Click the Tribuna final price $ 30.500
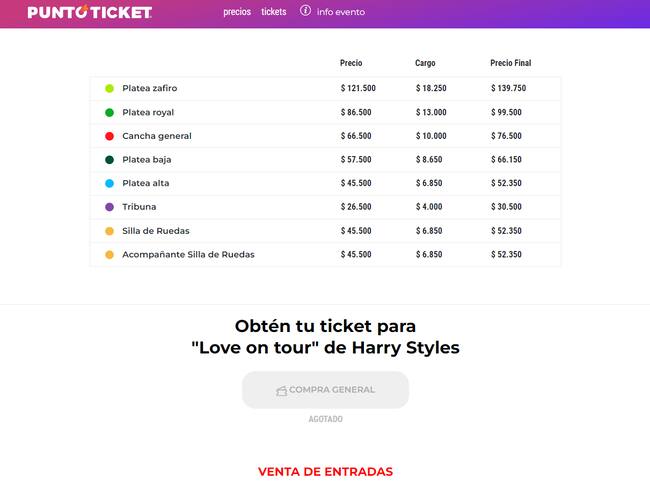 (x=506, y=207)
